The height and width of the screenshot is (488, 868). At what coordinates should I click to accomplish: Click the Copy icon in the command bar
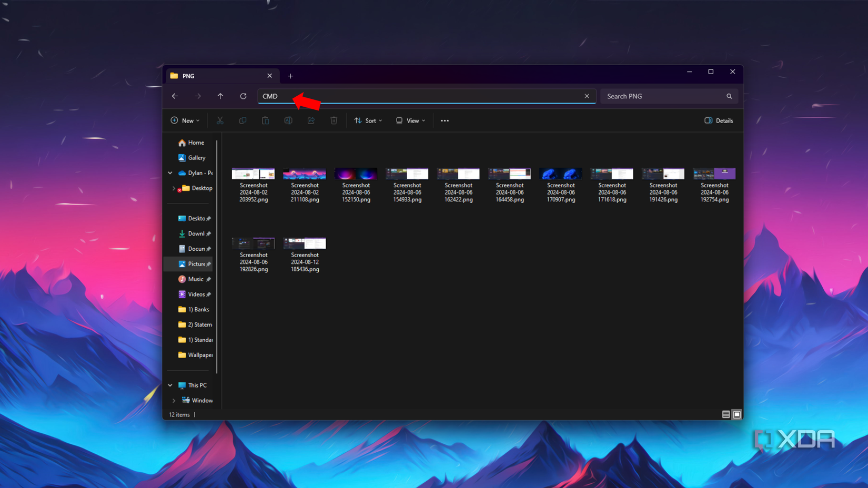243,120
